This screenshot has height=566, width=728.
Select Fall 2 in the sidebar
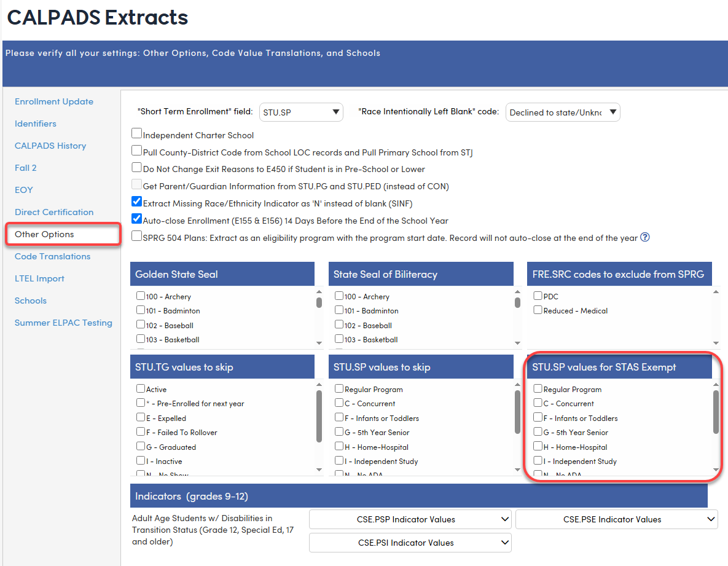26,168
